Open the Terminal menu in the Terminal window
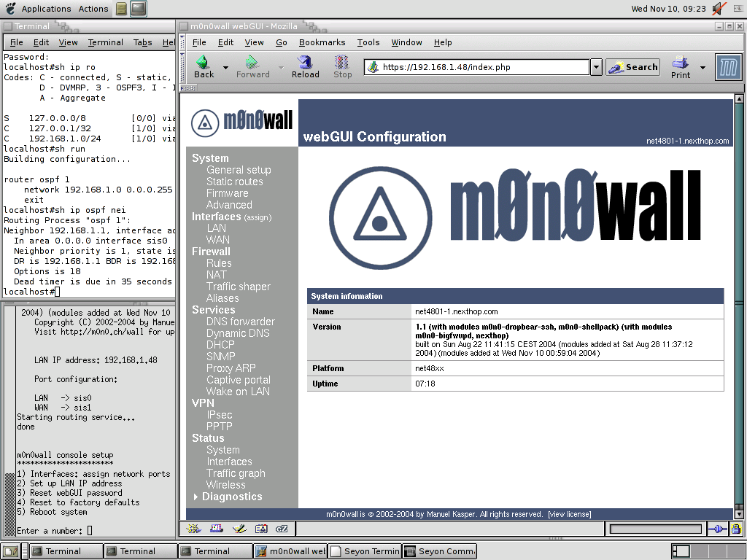 coord(105,42)
